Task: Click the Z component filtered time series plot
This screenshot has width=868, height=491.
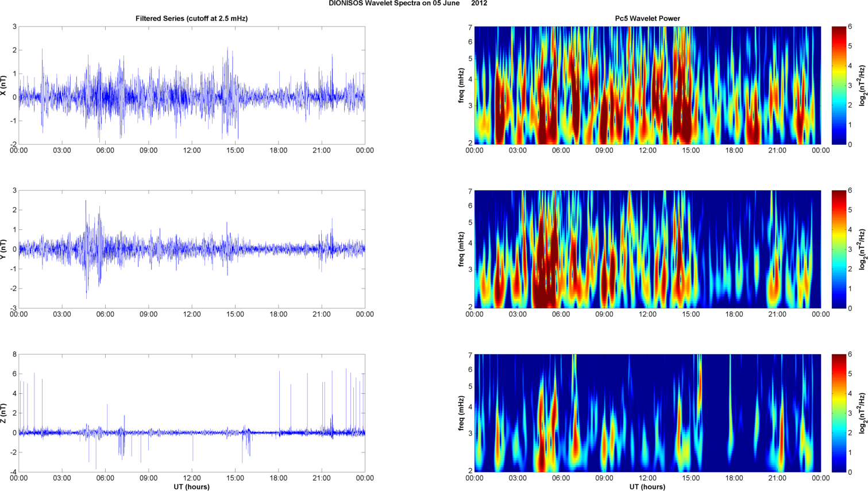Action: (x=192, y=413)
